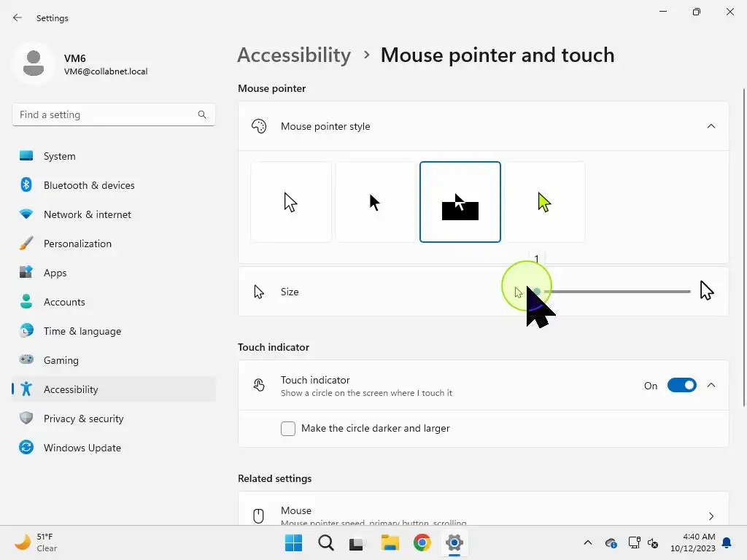Open the Mouse related settings entry
Image resolution: width=747 pixels, height=560 pixels.
tap(484, 509)
